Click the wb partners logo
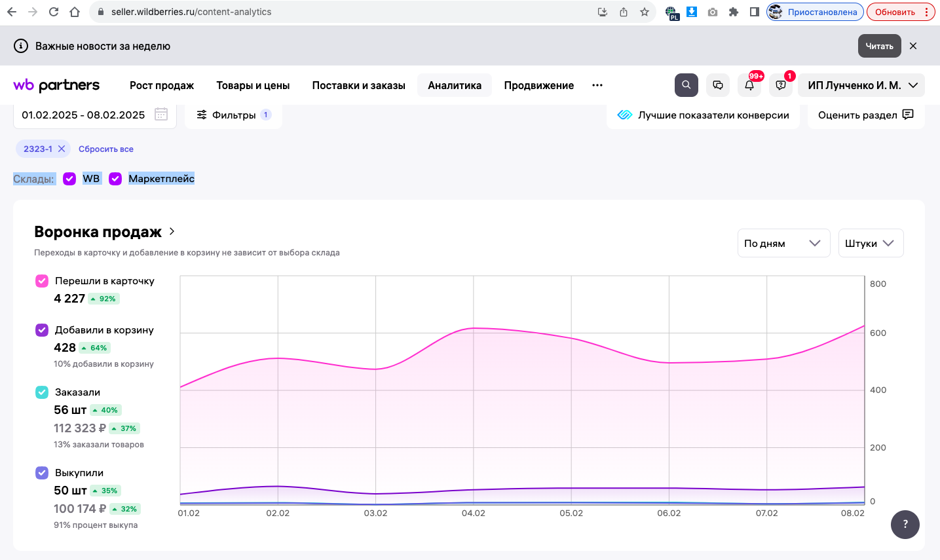 tap(56, 85)
